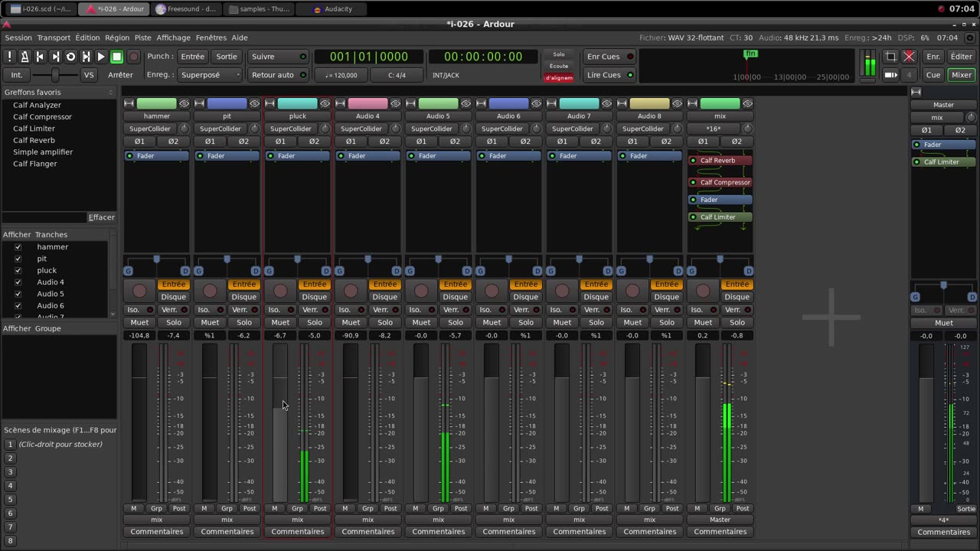The height and width of the screenshot is (551, 980).
Task: Hide the pluck strip with eye icon
Action: coord(325,103)
